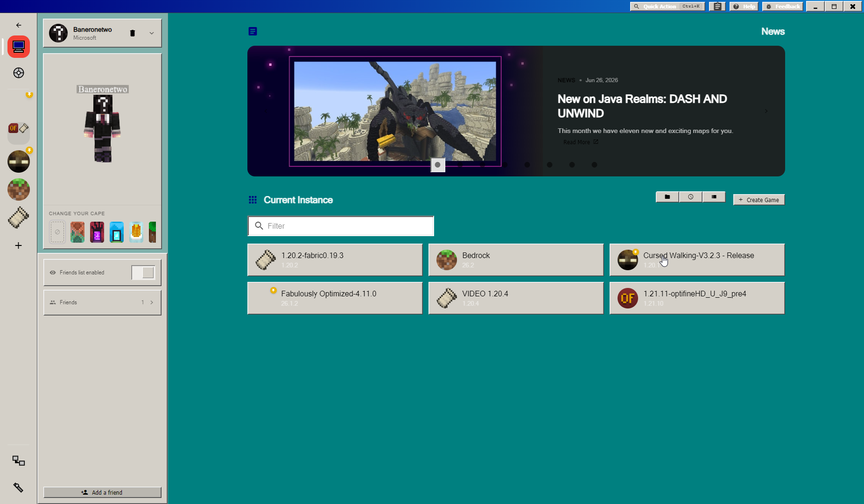Click the News heading text
Image resolution: width=864 pixels, height=504 pixels.
click(773, 31)
